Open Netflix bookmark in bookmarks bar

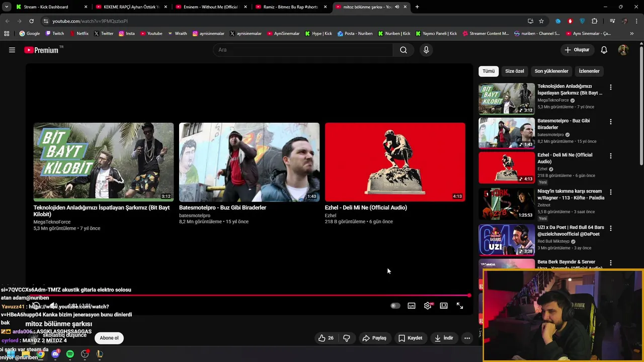pyautogui.click(x=79, y=34)
